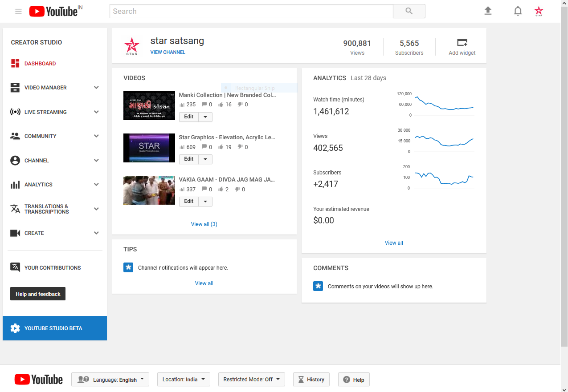The image size is (568, 392).
Task: Click the Dashboard sidebar icon
Action: (15, 64)
